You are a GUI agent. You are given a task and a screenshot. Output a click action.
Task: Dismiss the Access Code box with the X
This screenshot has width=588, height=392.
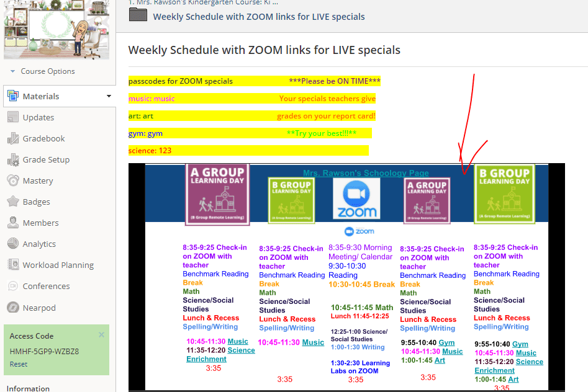[x=101, y=335]
